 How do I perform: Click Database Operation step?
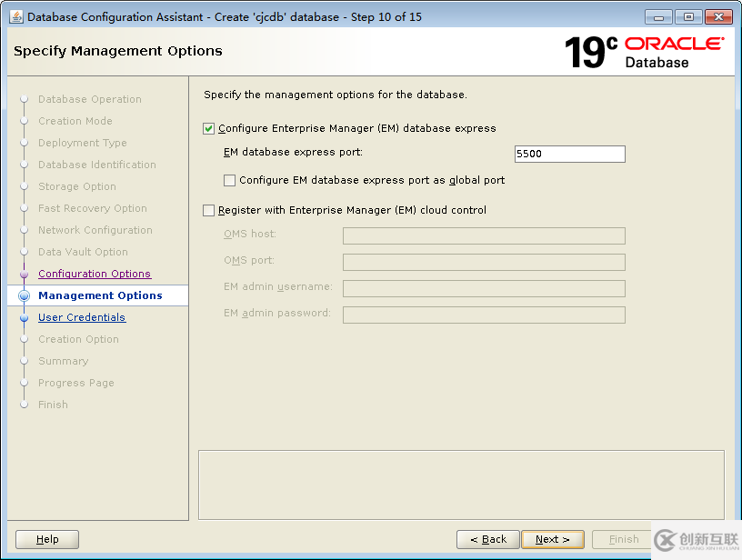click(x=90, y=99)
